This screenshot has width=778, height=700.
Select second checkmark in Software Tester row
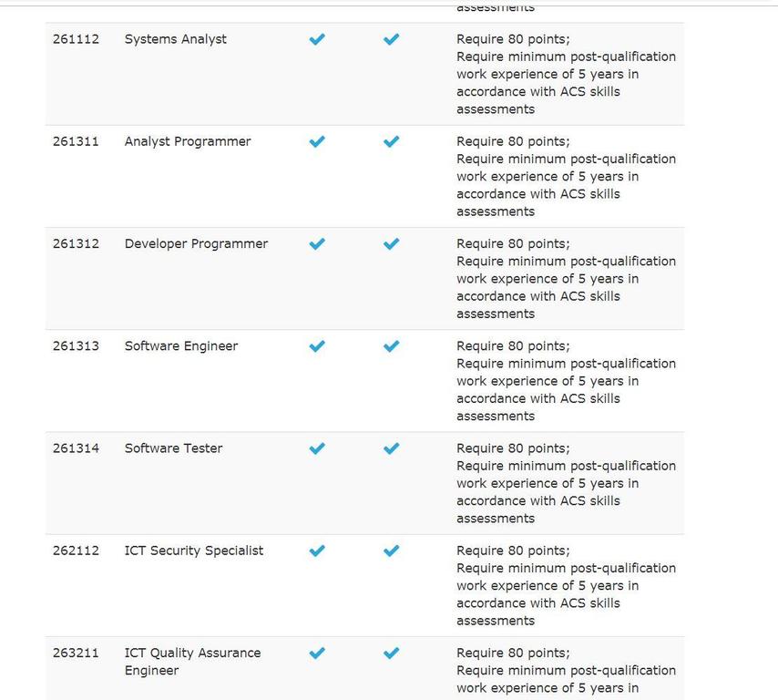pos(391,448)
